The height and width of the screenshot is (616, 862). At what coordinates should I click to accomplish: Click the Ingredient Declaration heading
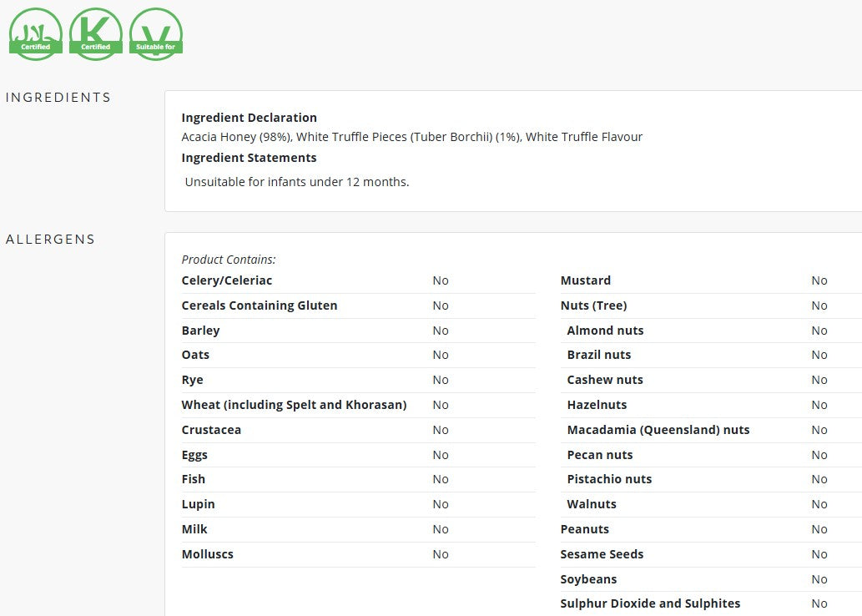(249, 118)
